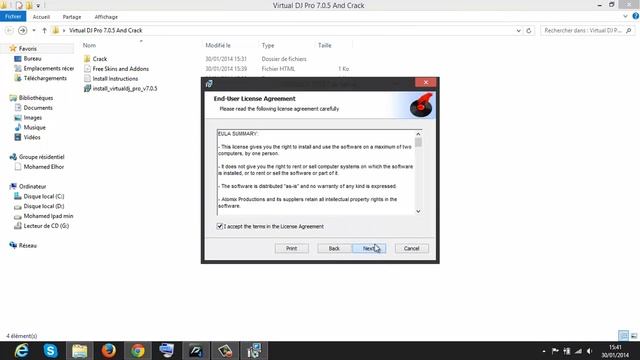Screen dimensions: 640x360
Task: Click the Back navigation arrow
Action: 9,31
